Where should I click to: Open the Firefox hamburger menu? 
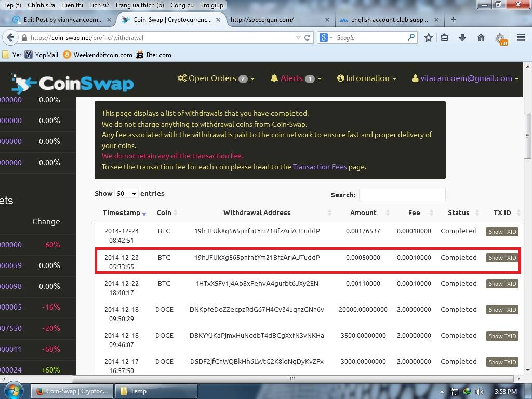click(x=521, y=37)
